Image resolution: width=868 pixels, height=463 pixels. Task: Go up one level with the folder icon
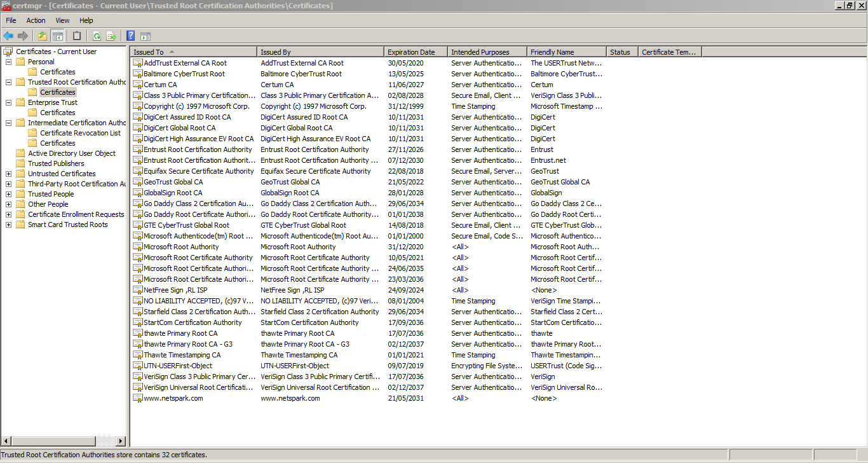pyautogui.click(x=43, y=36)
